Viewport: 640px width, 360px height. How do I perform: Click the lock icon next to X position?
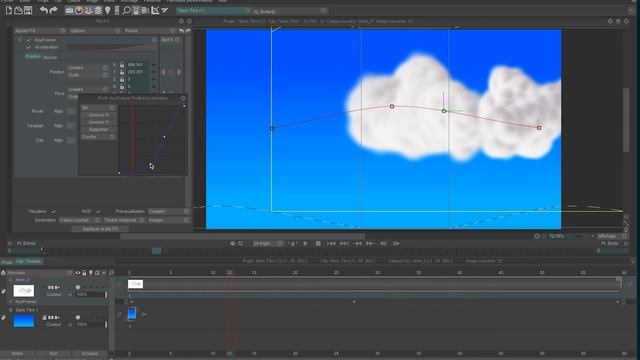point(122,64)
